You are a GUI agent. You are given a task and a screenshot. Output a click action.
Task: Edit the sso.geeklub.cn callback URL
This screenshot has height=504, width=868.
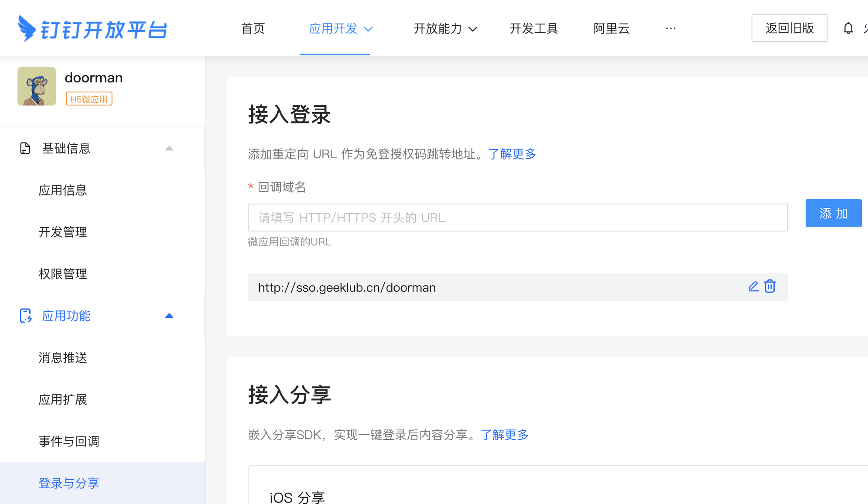coord(753,286)
